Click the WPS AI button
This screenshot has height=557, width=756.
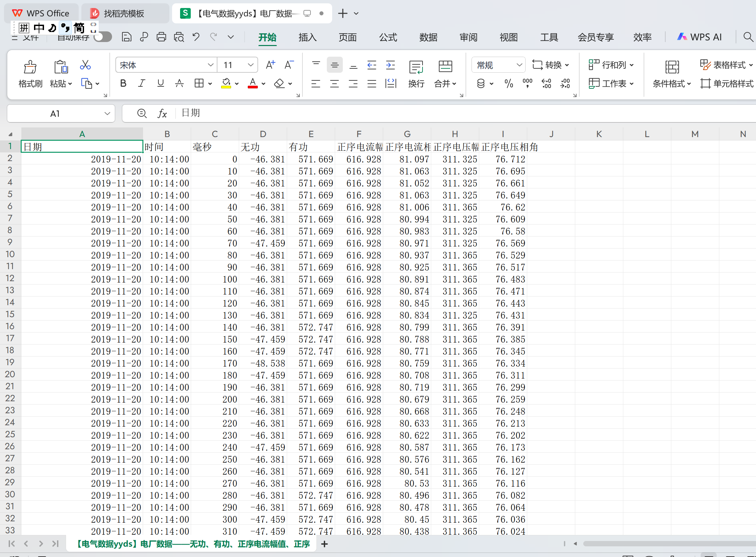[700, 37]
